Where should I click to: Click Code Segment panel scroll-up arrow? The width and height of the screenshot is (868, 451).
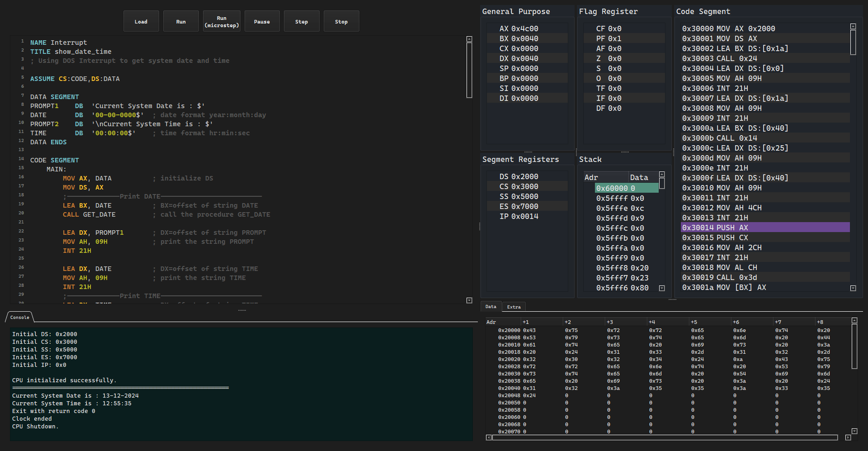click(853, 27)
